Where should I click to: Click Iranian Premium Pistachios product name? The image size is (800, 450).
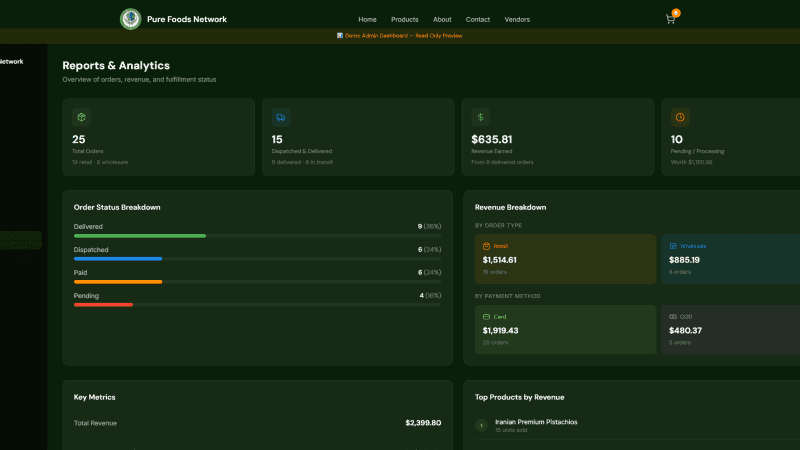click(x=536, y=422)
